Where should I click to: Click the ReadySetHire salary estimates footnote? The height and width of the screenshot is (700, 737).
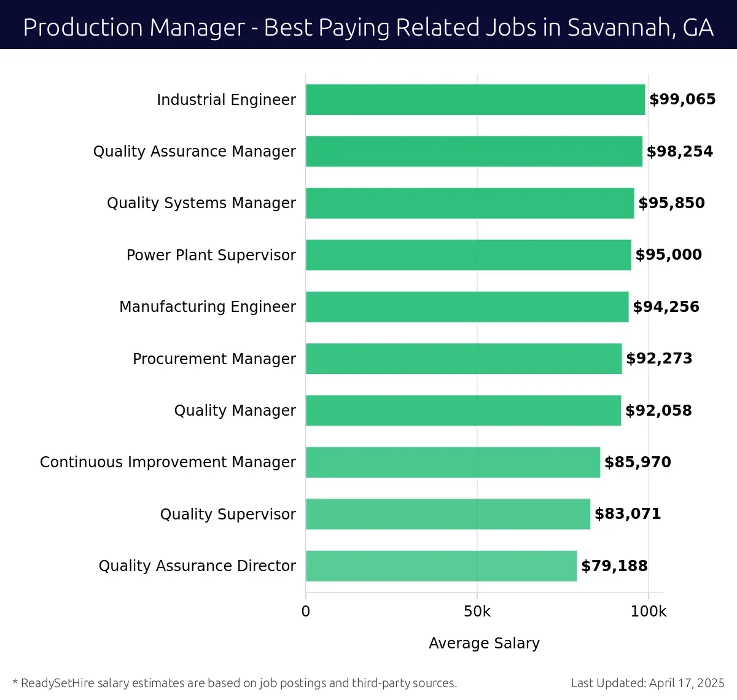click(235, 683)
